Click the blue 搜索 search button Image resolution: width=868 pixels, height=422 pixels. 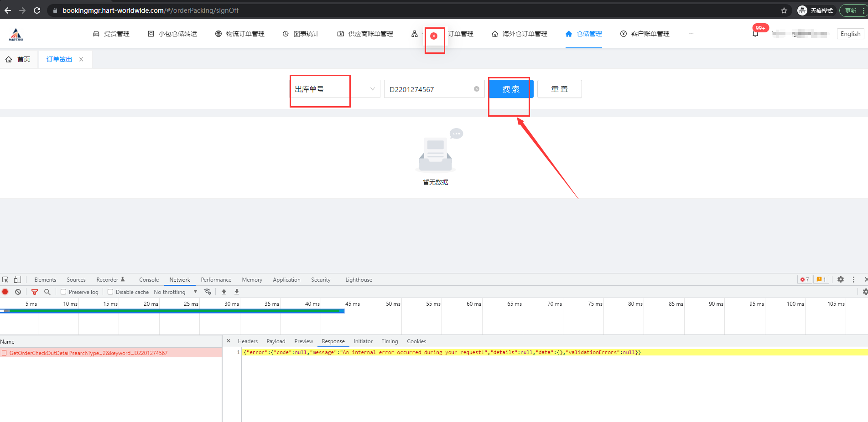tap(511, 89)
